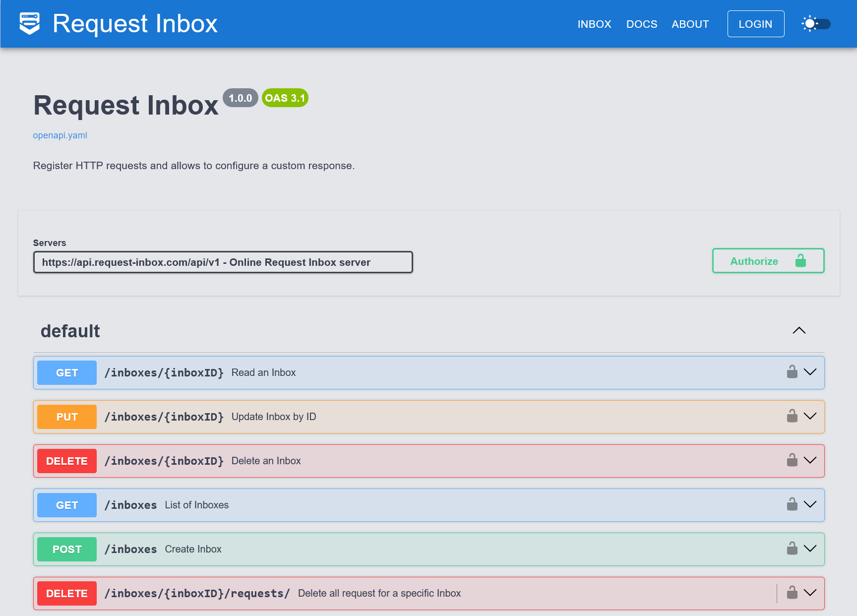This screenshot has width=857, height=616.
Task: Click the OAS 3.1 badge
Action: coord(285,98)
